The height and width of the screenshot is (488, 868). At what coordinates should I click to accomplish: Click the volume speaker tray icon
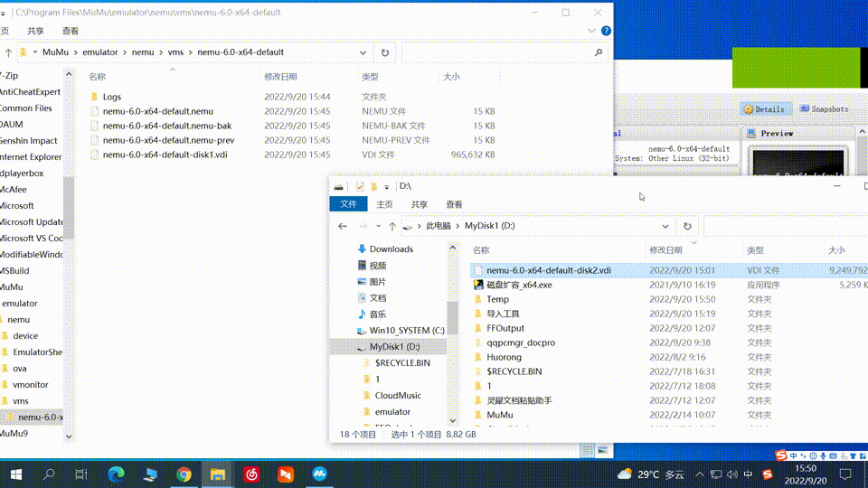(731, 474)
